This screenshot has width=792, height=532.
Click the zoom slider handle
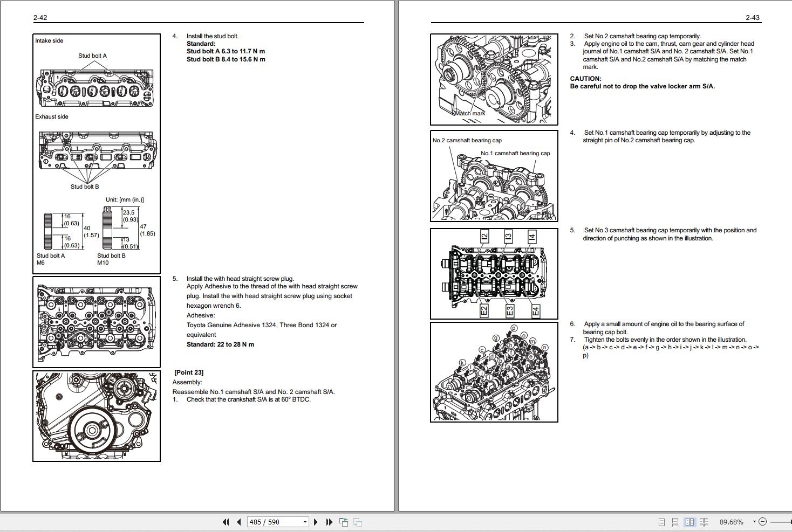click(x=790, y=522)
